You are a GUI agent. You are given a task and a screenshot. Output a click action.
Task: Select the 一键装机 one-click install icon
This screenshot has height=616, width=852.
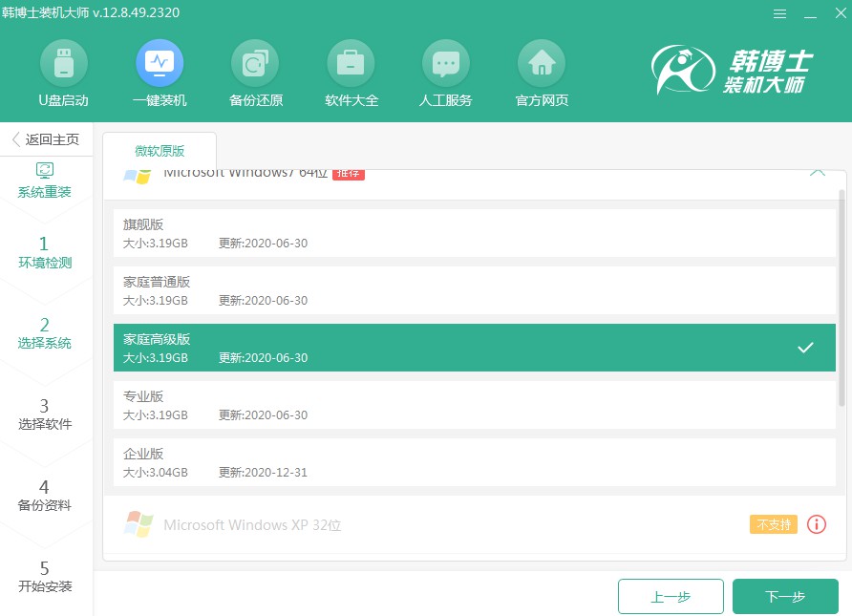[160, 63]
